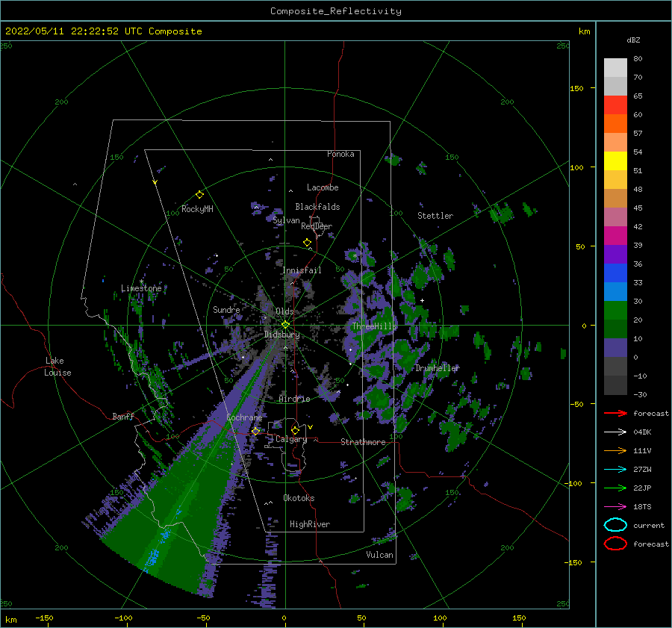
Task: Click the RedDeer city label
Action: [317, 226]
